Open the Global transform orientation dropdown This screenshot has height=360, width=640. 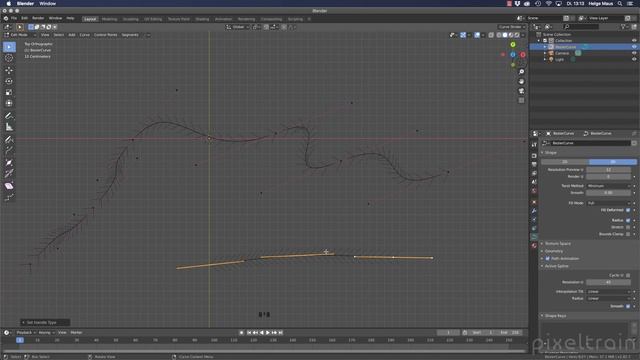238,27
